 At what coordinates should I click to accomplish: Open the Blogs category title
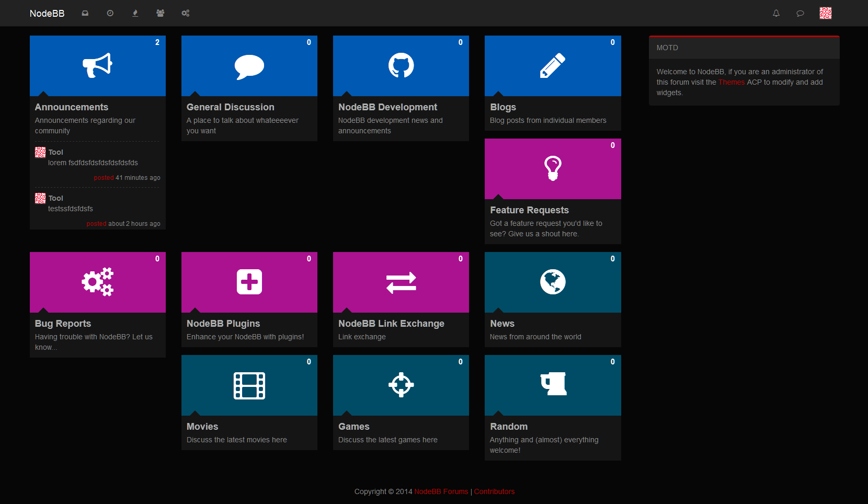(503, 107)
